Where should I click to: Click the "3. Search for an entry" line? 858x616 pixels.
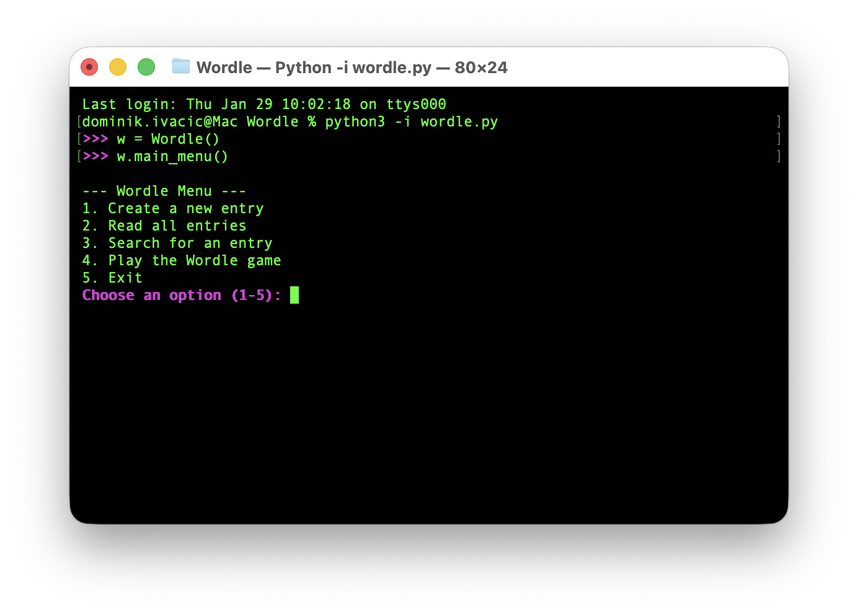click(x=177, y=243)
